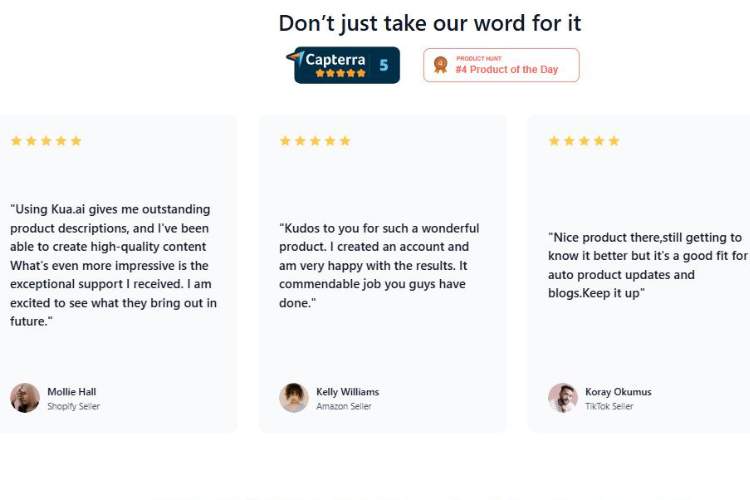Click the Product Hunt medal icon
The width and height of the screenshot is (750, 500).
click(440, 65)
